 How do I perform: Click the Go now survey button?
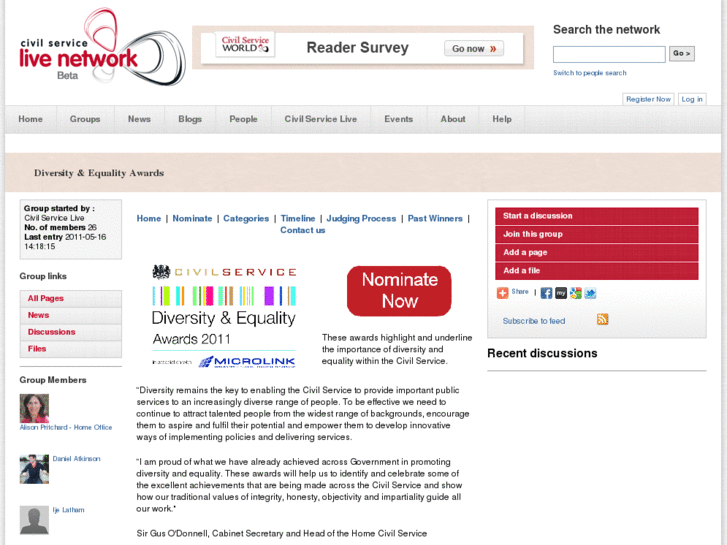pyautogui.click(x=474, y=49)
